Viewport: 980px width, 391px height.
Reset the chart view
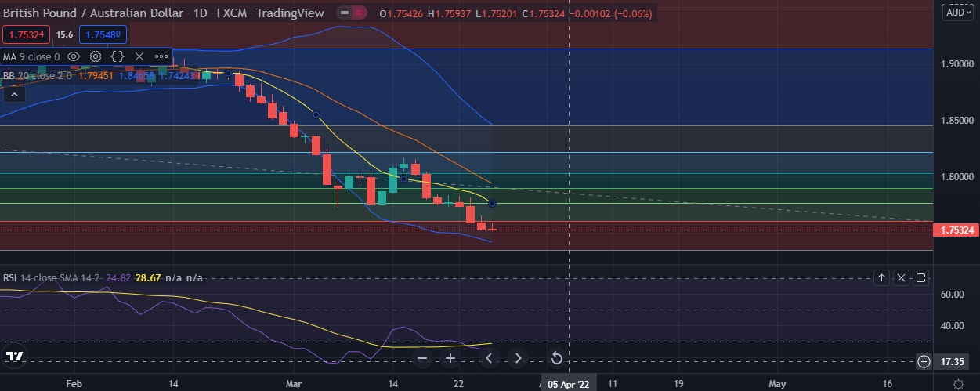556,358
